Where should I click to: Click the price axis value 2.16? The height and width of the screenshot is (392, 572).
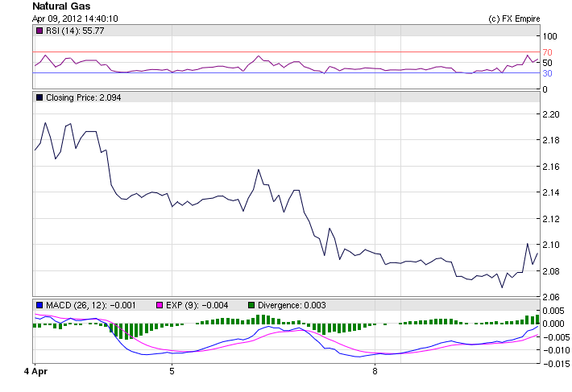pyautogui.click(x=551, y=167)
